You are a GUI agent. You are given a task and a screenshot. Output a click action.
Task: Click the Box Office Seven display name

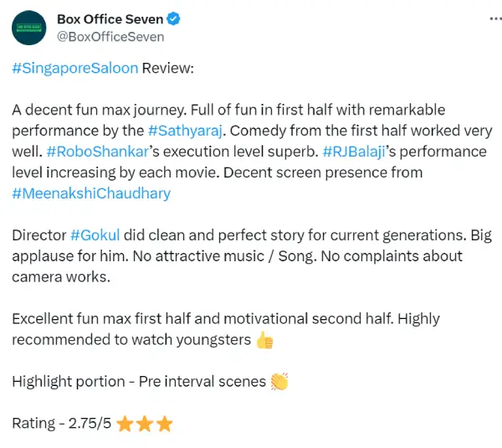tap(110, 19)
